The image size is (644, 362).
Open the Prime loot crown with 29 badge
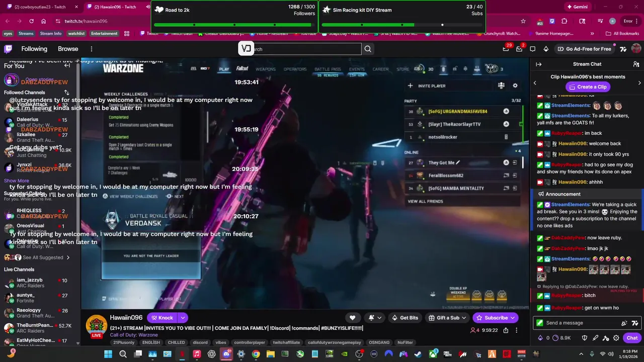click(506, 49)
